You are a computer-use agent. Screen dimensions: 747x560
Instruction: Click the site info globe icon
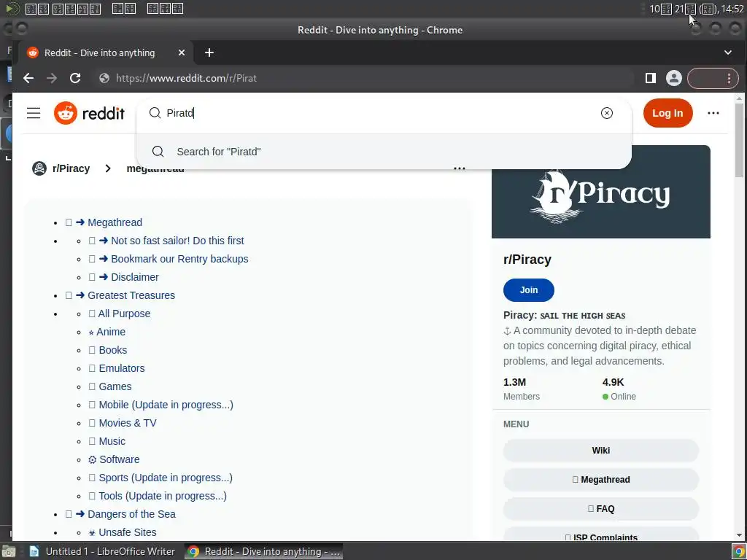104,78
